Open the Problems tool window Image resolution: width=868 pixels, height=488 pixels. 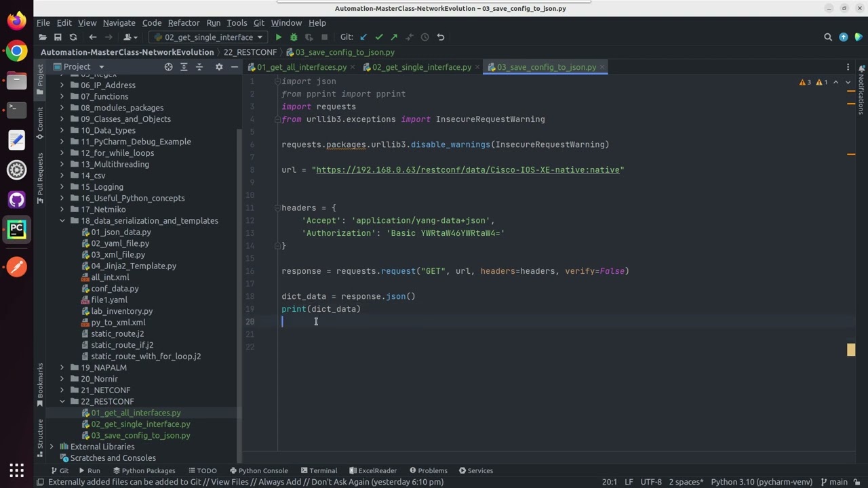(428, 471)
